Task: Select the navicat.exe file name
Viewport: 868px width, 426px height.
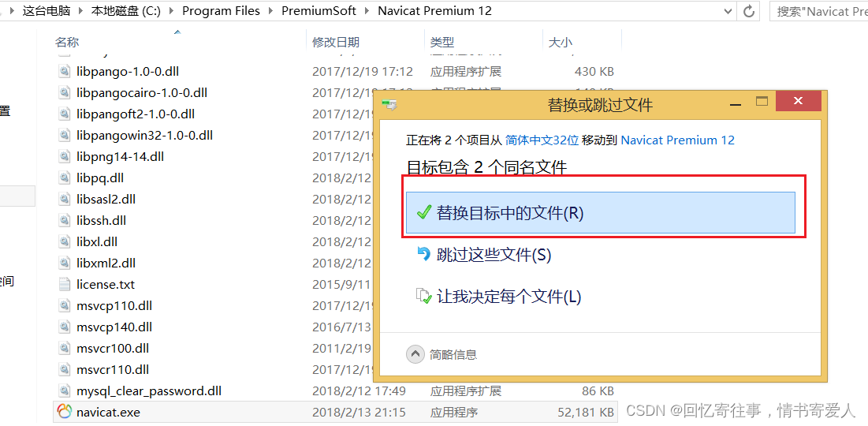Action: [x=109, y=412]
